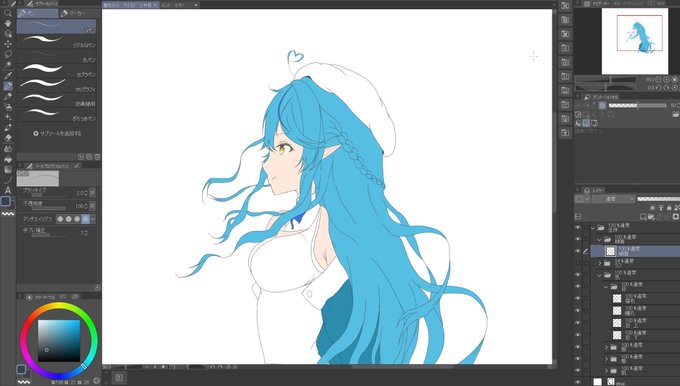Click the Navigator rotate-left icon
The width and height of the screenshot is (680, 386).
658,88
